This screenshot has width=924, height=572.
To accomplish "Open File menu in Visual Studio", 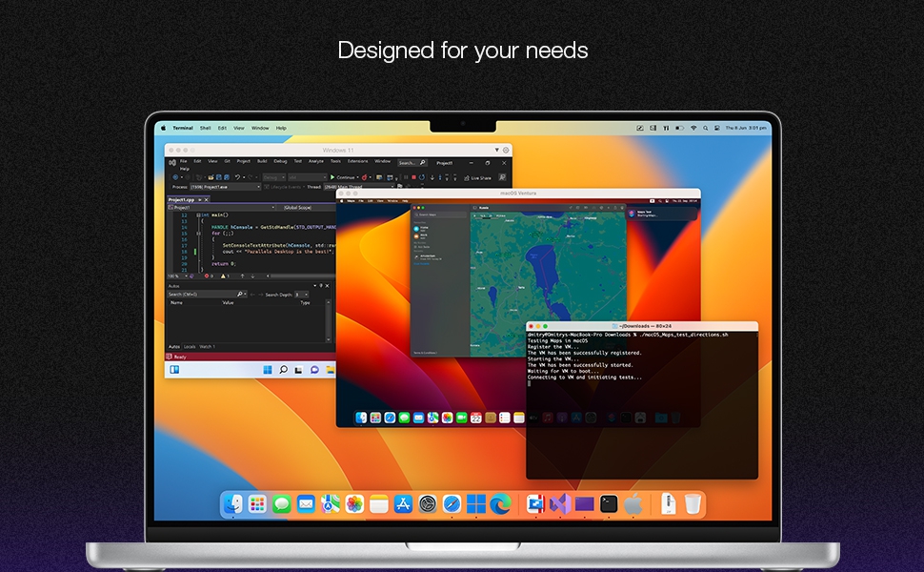I will tap(183, 161).
